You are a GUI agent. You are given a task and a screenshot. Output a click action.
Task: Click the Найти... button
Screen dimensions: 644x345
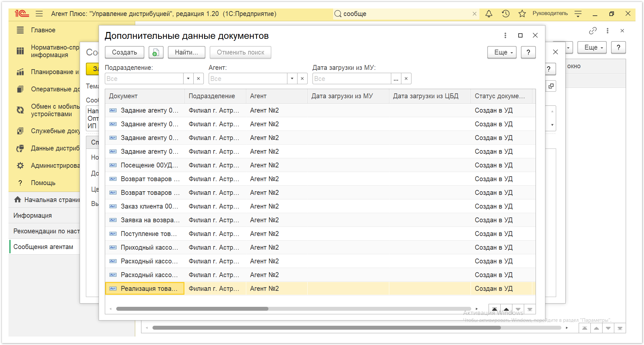pos(186,52)
